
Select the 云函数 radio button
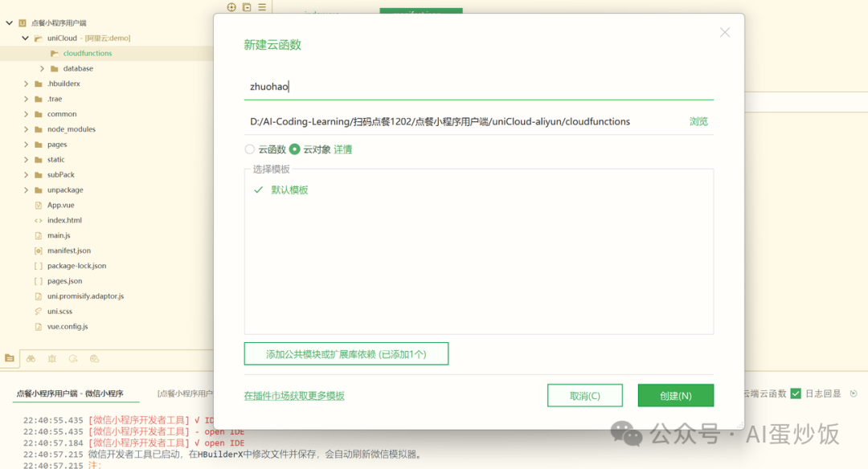(x=250, y=149)
